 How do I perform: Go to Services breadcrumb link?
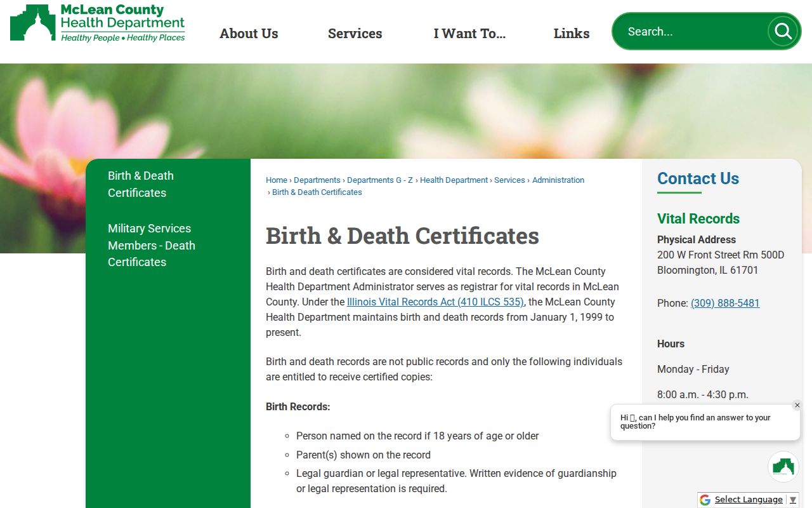[510, 180]
